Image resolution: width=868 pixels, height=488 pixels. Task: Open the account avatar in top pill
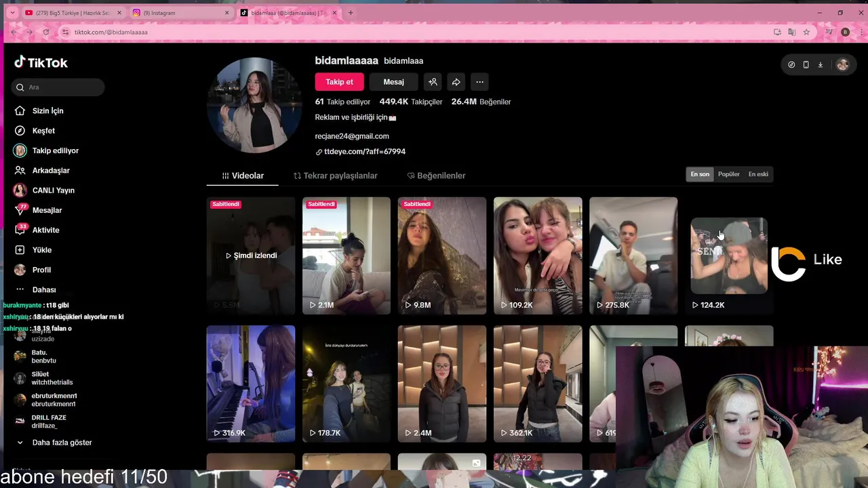(843, 64)
